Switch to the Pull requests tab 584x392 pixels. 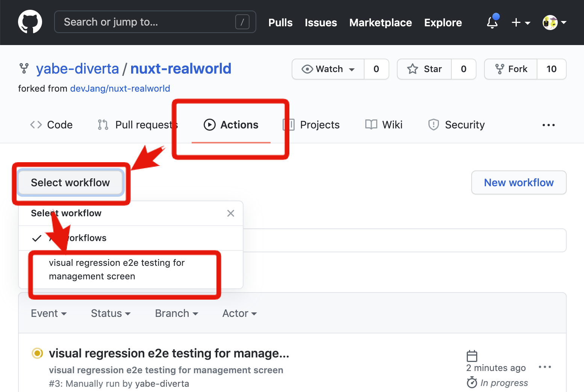point(138,125)
